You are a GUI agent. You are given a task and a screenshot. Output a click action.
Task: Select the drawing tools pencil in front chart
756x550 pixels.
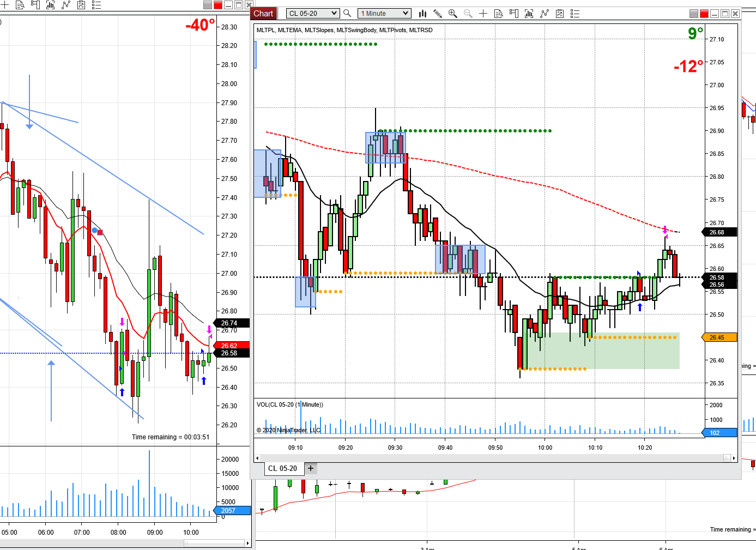click(x=438, y=13)
